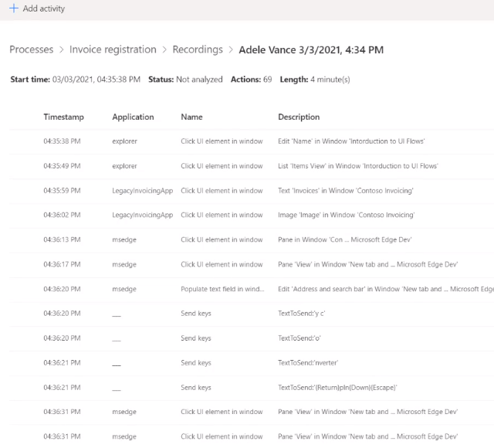Click TextToSend '{Return}pln{Down}{Escape}' description
494x448 pixels.
[337, 388]
